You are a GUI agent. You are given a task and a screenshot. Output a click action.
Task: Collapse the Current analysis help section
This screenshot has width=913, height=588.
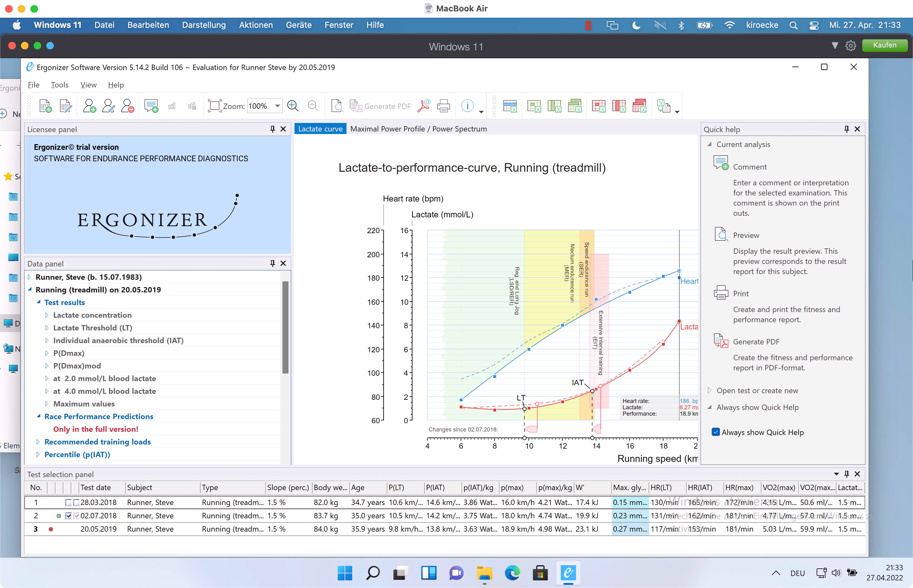point(709,144)
